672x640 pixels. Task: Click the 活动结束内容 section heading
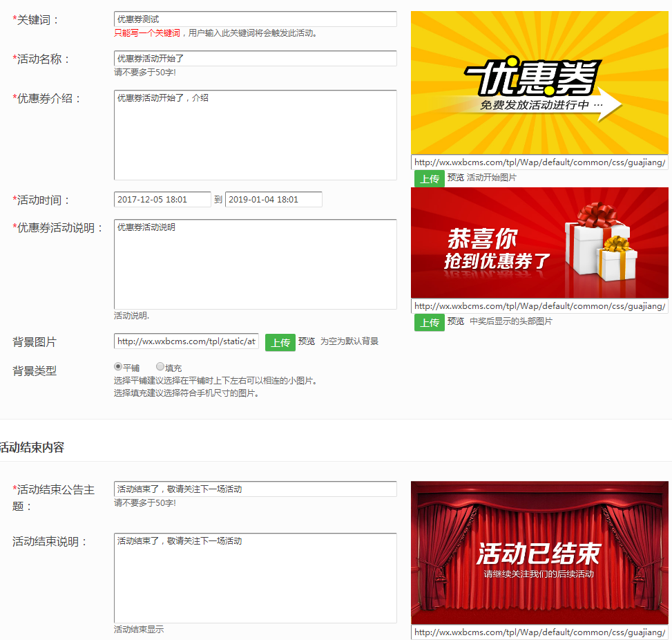click(x=32, y=447)
